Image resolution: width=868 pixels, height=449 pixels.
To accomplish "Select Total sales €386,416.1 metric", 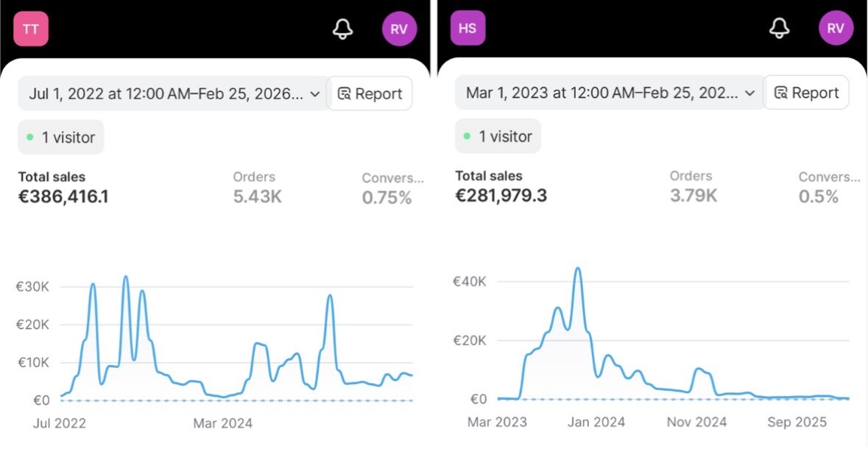I will tap(63, 187).
